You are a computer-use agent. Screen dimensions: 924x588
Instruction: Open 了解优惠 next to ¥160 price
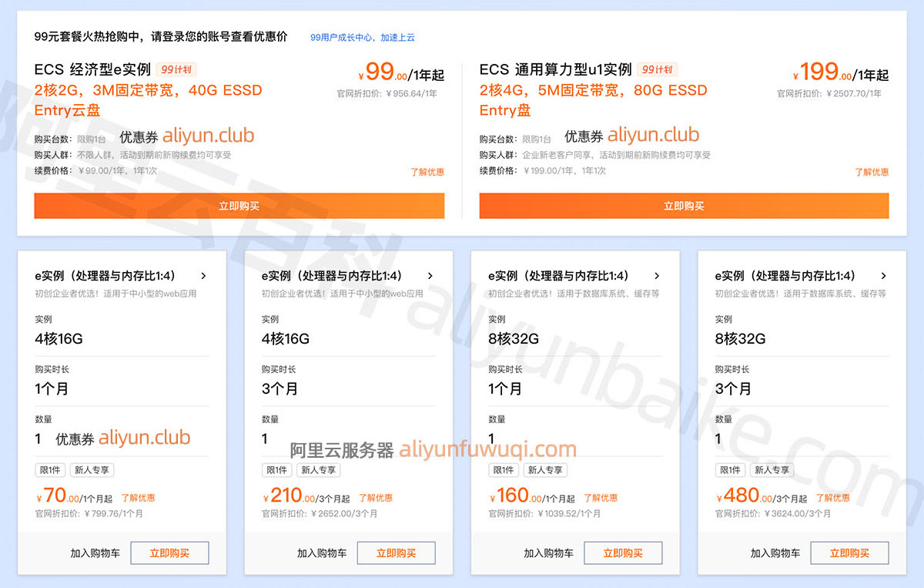pos(601,498)
